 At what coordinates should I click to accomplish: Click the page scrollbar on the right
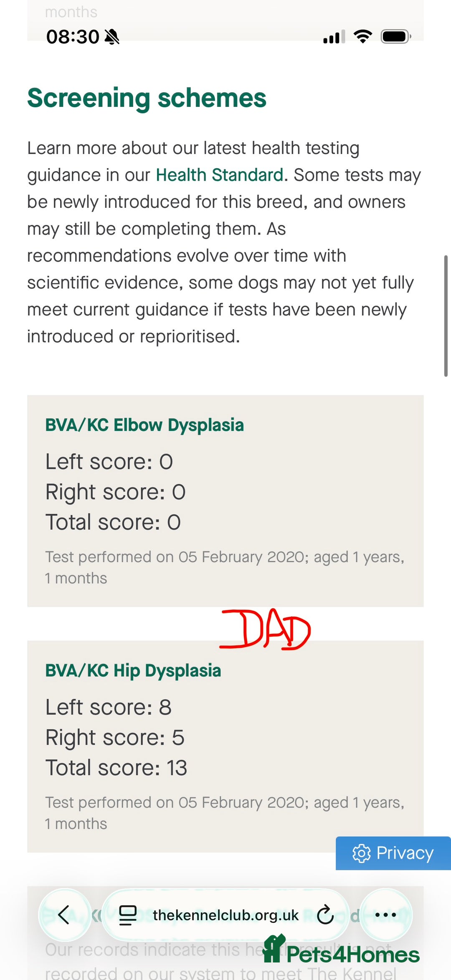[446, 316]
